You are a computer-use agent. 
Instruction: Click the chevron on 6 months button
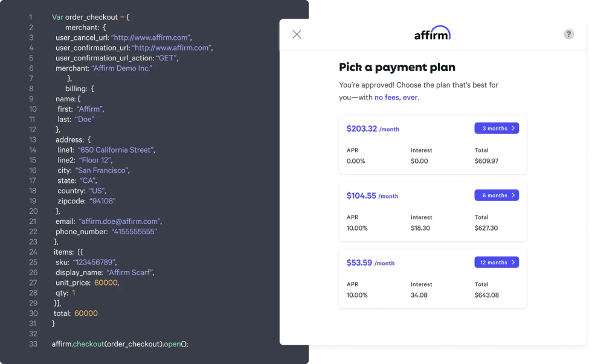coord(513,196)
